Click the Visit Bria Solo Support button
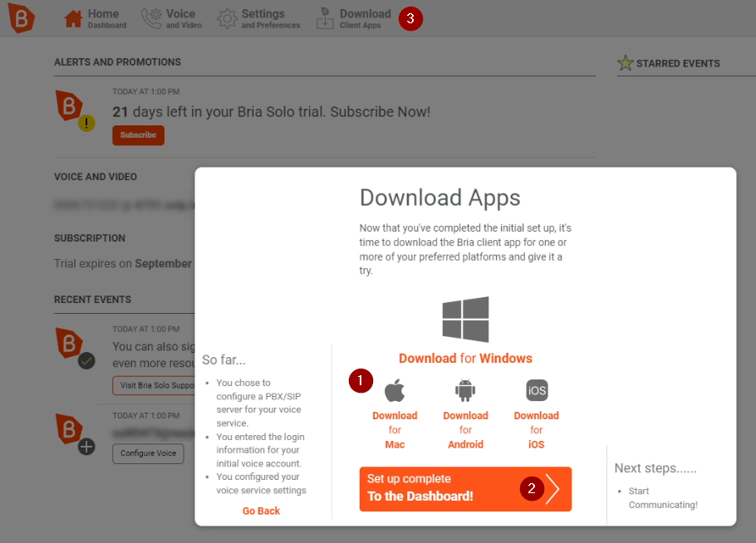Viewport: 756px width, 543px height. [155, 385]
